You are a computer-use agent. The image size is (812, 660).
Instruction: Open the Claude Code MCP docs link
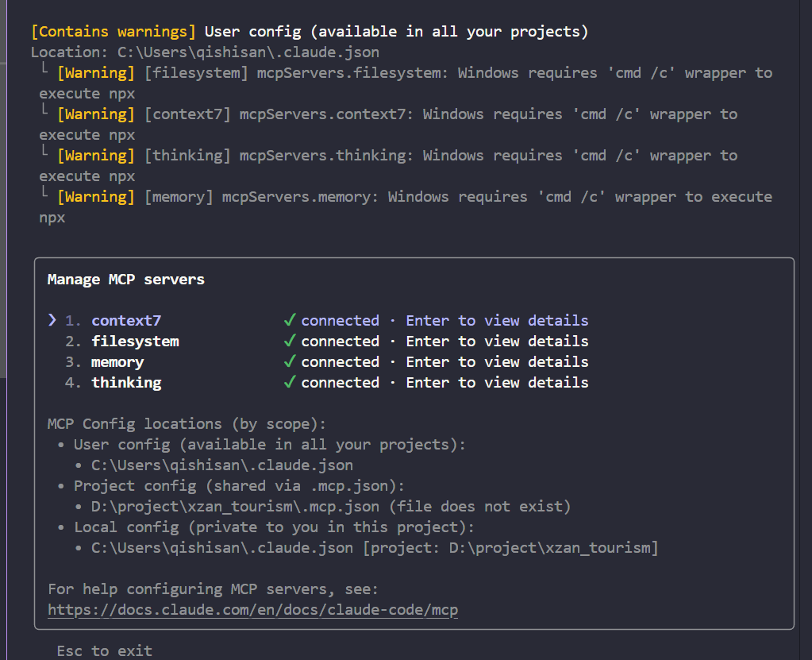252,610
